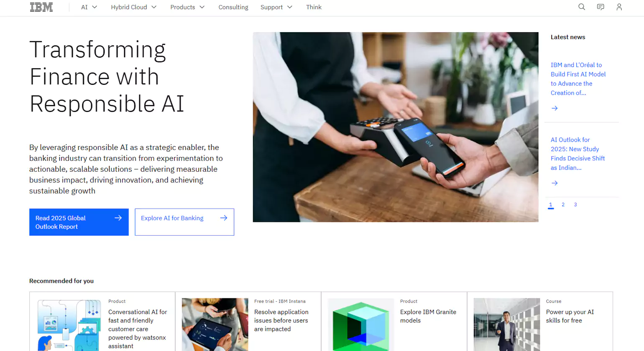Viewport: 644px width, 351px height.
Task: Open Power up your AI skills course card
Action: tap(540, 322)
